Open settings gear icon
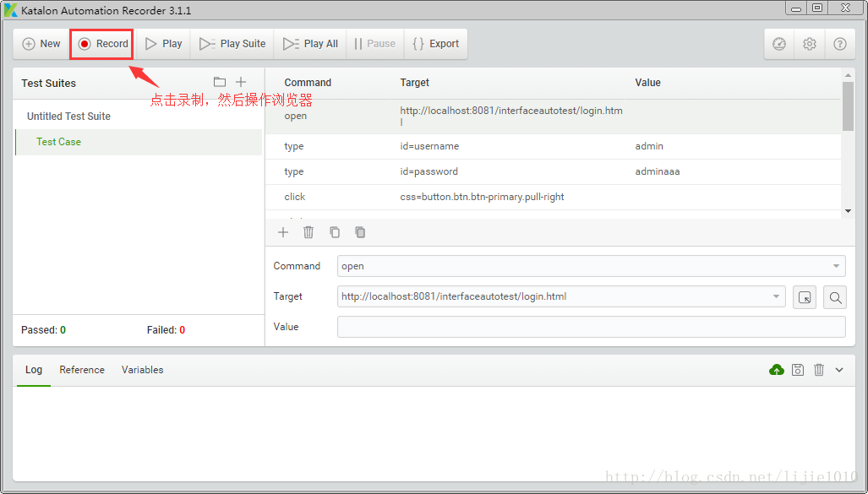868x494 pixels. pyautogui.click(x=810, y=44)
